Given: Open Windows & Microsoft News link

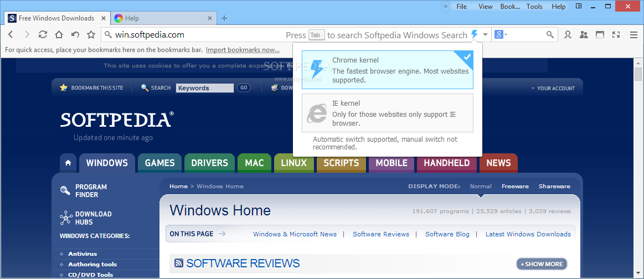Looking at the screenshot, I should 295,234.
